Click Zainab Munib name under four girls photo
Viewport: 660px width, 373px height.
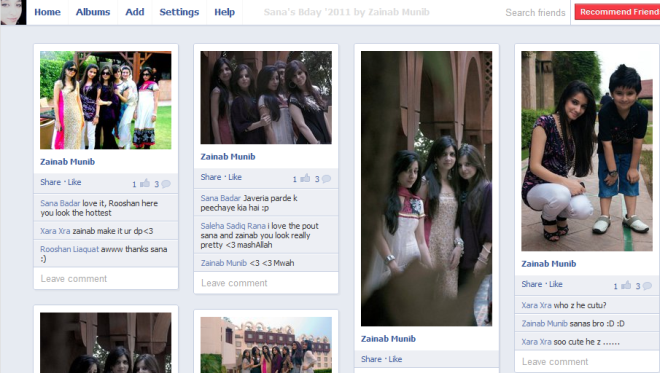(228, 157)
